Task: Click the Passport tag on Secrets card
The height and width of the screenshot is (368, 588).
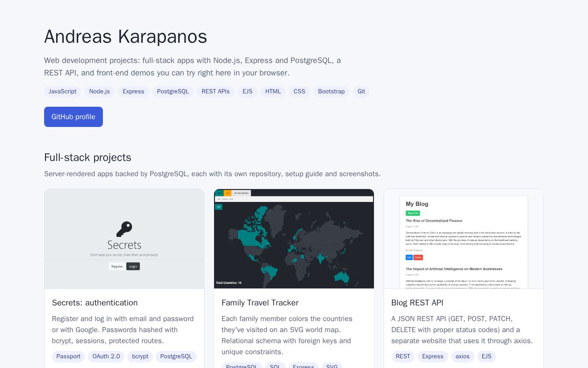Action: point(68,356)
